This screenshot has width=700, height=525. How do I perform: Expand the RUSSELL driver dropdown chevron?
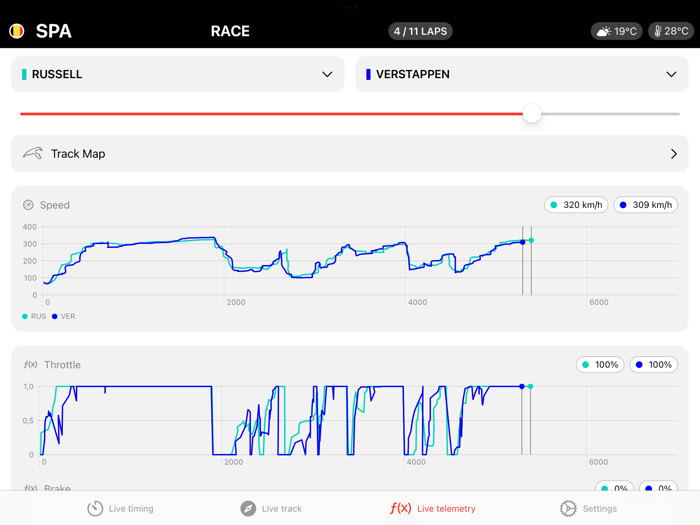pyautogui.click(x=327, y=74)
